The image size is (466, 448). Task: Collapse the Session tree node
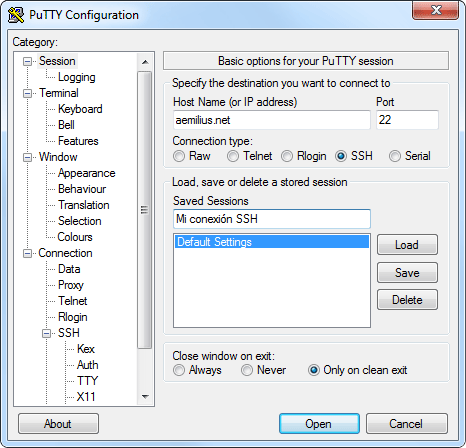(x=27, y=61)
